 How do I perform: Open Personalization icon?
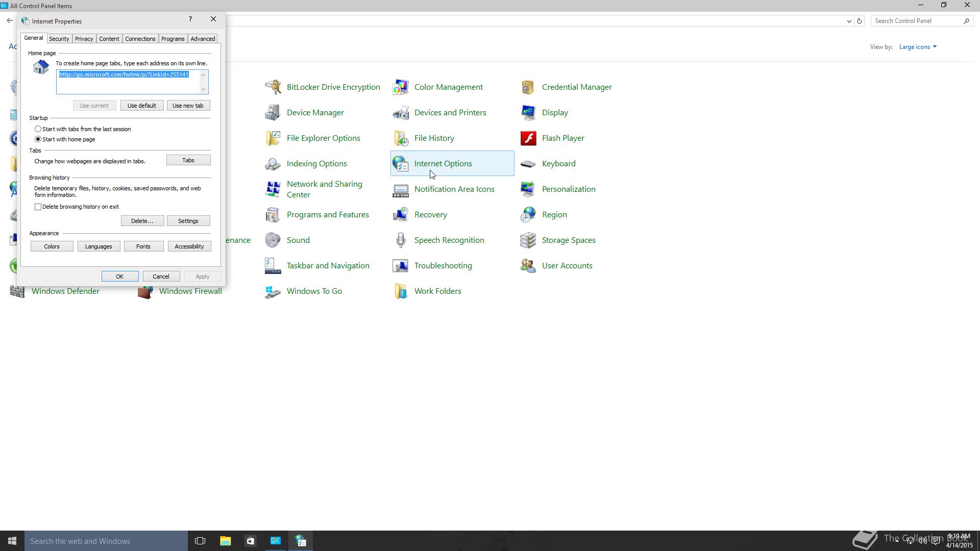click(x=528, y=189)
